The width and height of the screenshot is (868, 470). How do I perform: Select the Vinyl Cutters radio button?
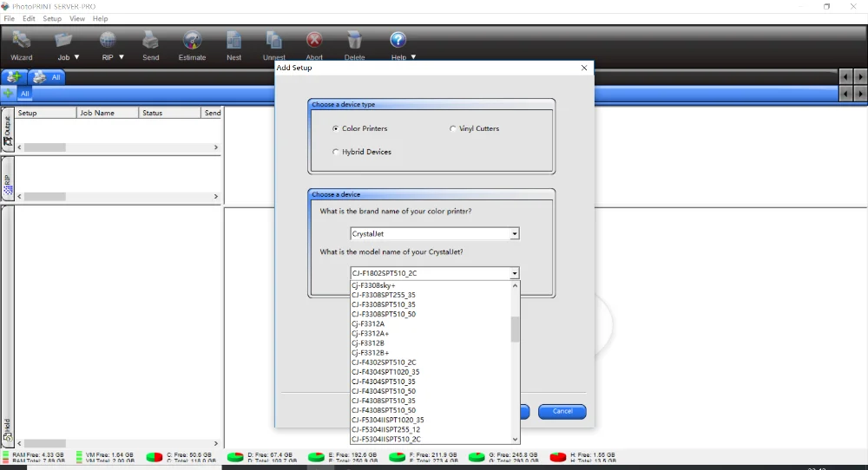coord(453,128)
